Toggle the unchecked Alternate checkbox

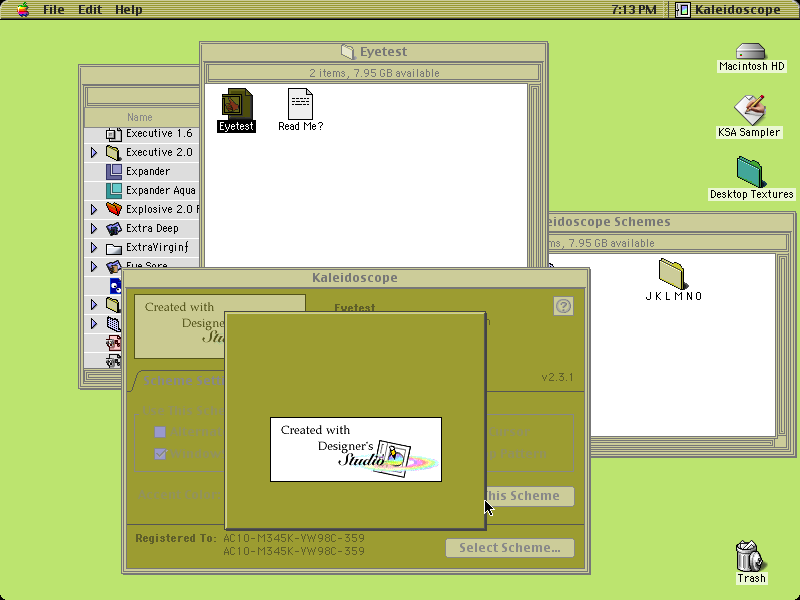[x=160, y=432]
